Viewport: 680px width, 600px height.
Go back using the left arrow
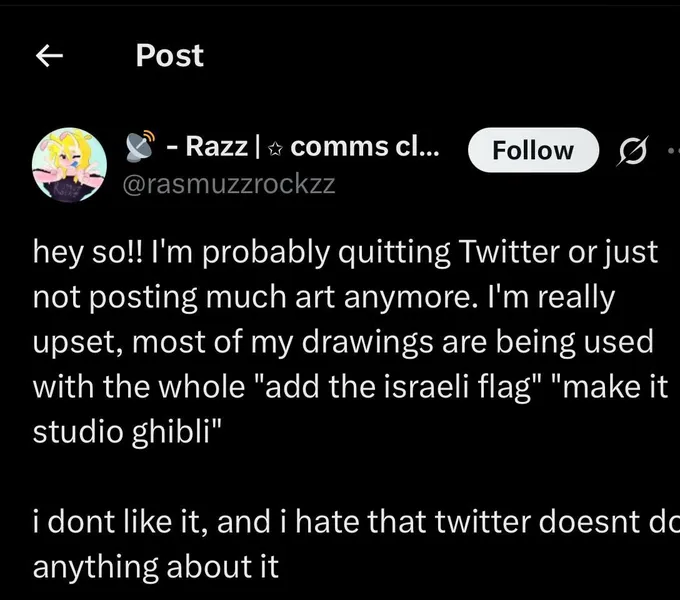pyautogui.click(x=49, y=58)
